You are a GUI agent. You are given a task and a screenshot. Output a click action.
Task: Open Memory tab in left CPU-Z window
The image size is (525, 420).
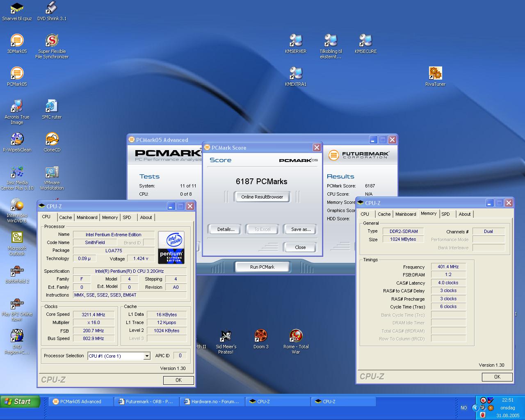pyautogui.click(x=110, y=217)
